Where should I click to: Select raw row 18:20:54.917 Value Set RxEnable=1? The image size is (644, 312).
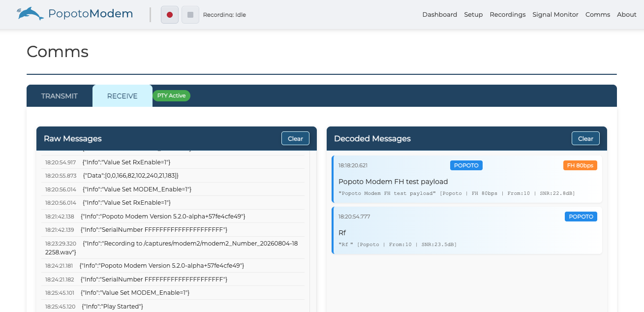click(173, 162)
